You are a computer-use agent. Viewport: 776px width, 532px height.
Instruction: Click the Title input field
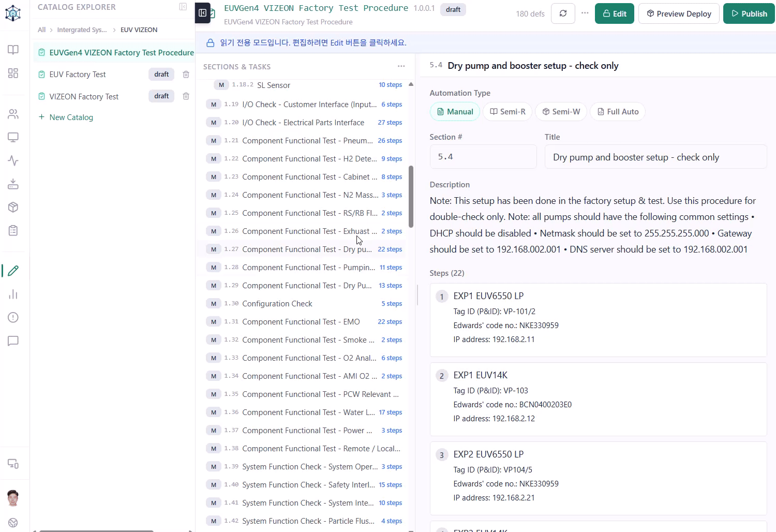pos(655,157)
